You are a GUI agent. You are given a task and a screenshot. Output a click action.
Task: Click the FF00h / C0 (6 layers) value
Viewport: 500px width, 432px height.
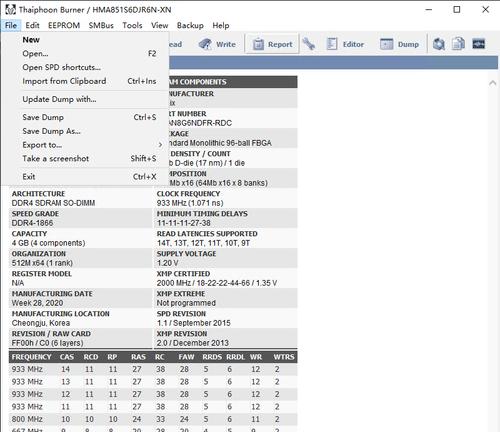click(47, 343)
